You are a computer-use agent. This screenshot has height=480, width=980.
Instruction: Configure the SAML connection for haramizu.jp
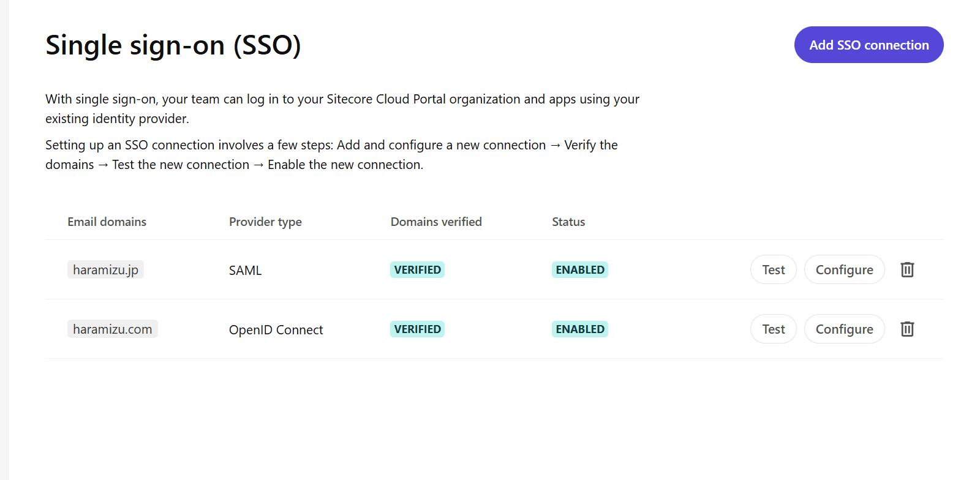coord(844,269)
